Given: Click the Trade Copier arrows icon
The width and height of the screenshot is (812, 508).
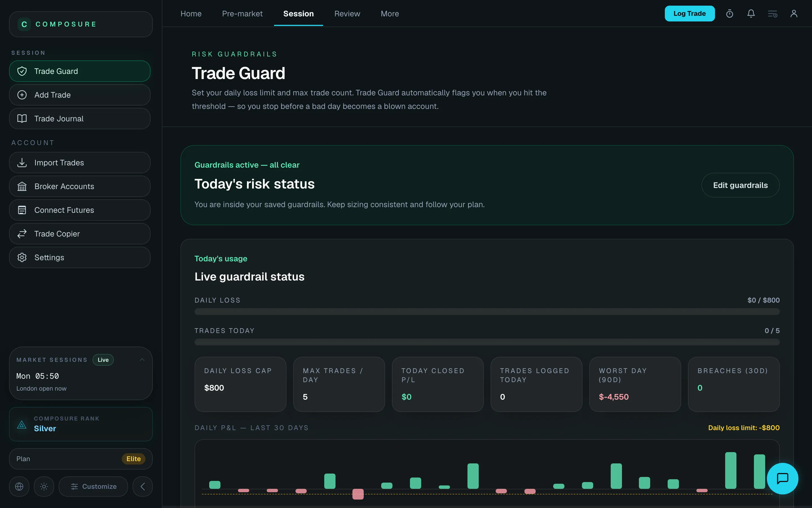Looking at the screenshot, I should tap(22, 234).
